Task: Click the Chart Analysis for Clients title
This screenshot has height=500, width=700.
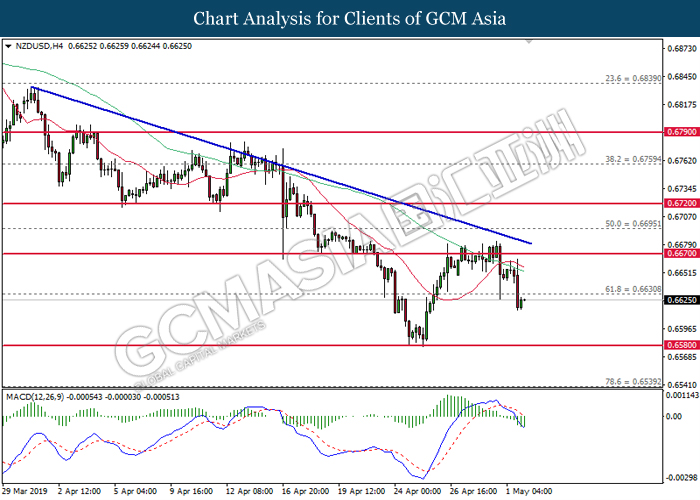Action: [350, 19]
